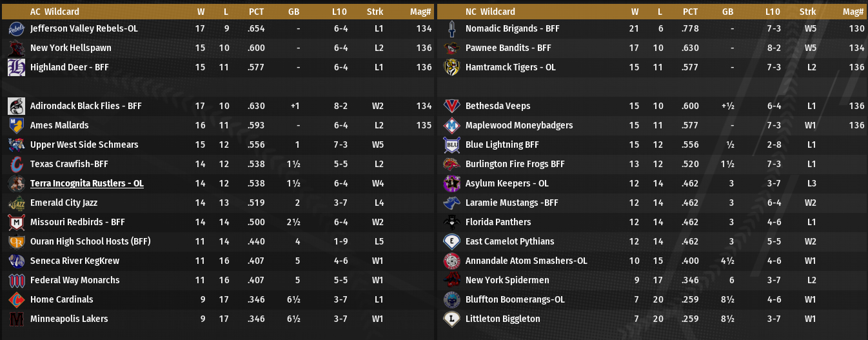Click the Jefferson Valley Rebels team logo
The width and height of the screenshot is (868, 340).
tap(16, 29)
